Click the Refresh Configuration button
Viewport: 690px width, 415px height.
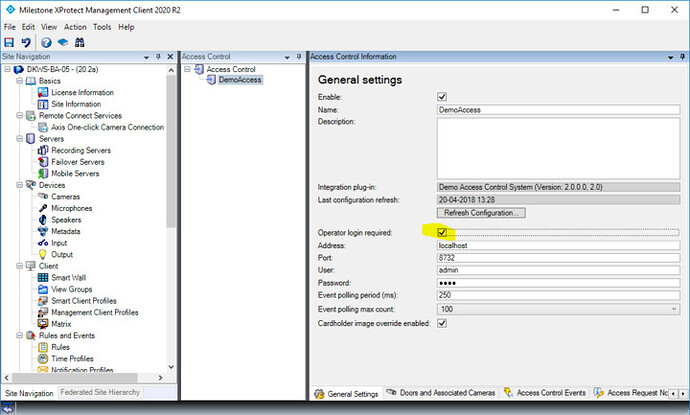coord(481,213)
